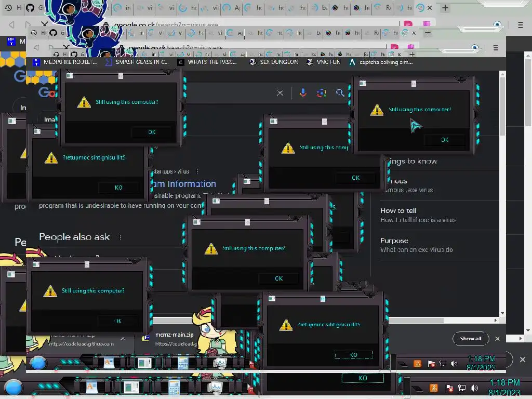Click the horizontal scrollbar right arrow
Image resolution: width=532 pixels, height=399 pixels.
496,320
